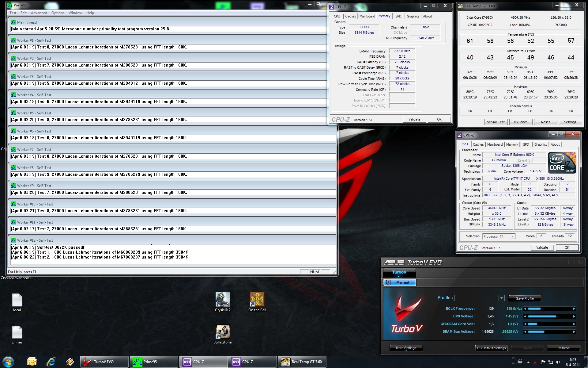Launch Internet Explorer from the taskbar

click(x=51, y=362)
